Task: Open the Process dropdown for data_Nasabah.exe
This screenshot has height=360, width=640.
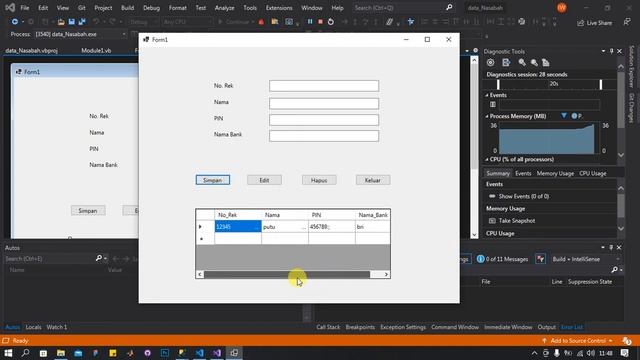Action: (x=124, y=34)
